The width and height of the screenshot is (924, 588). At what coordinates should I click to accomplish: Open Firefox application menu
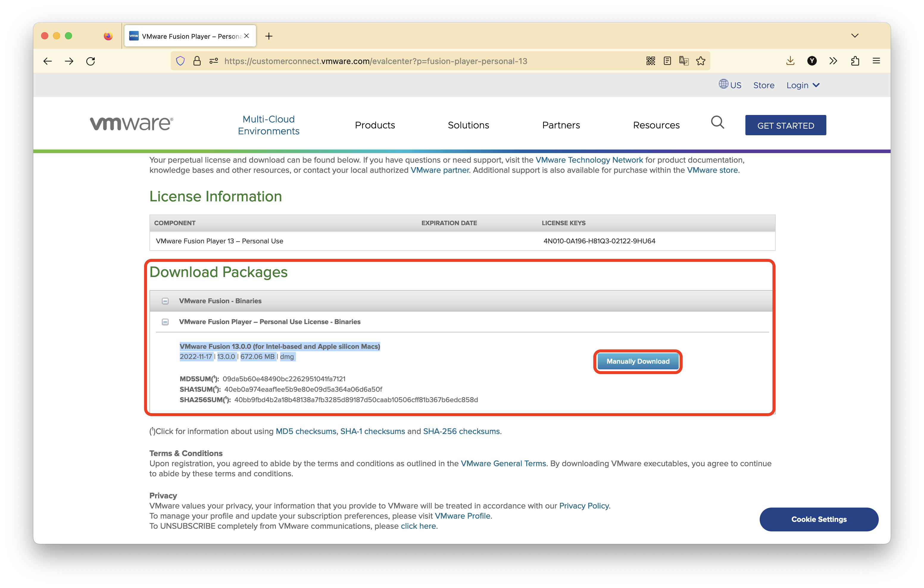876,61
